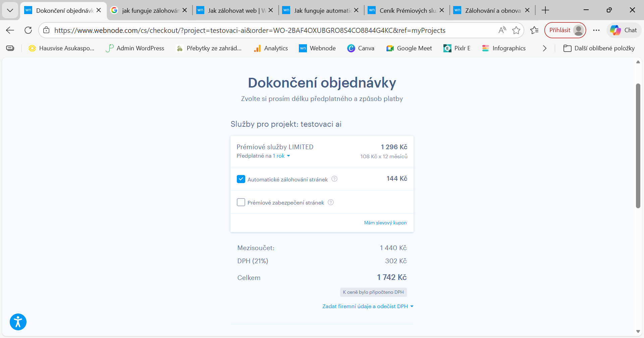Open the Canva bookmark
The image size is (644, 338).
[x=361, y=48]
